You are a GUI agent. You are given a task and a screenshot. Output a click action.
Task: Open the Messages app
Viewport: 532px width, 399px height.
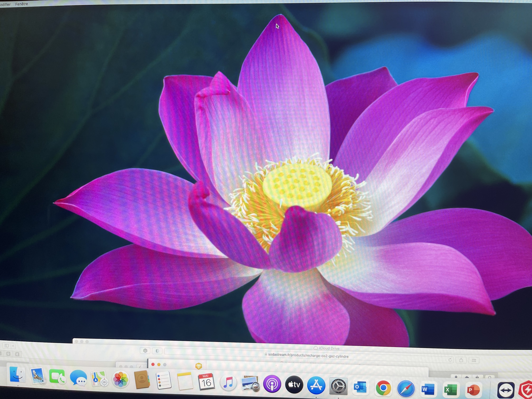78,378
